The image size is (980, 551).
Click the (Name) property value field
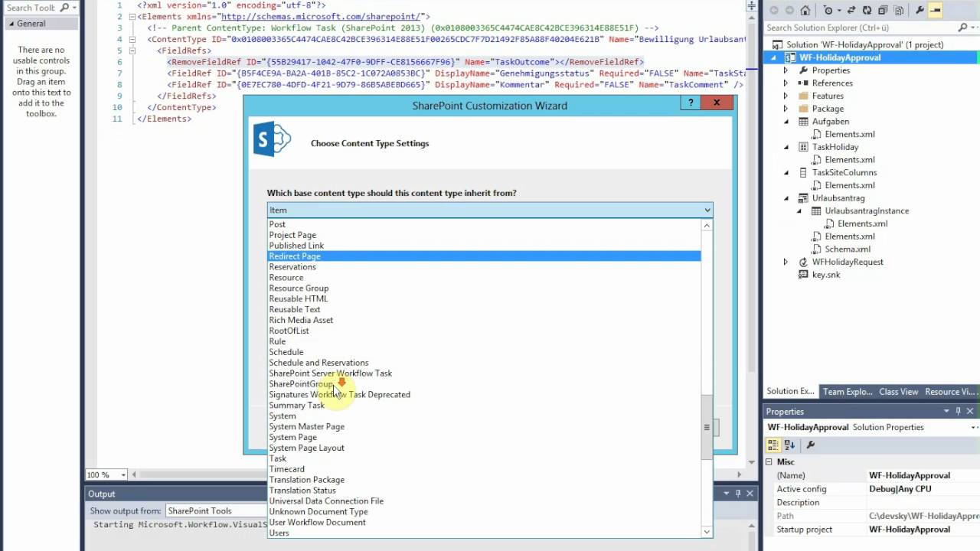923,475
